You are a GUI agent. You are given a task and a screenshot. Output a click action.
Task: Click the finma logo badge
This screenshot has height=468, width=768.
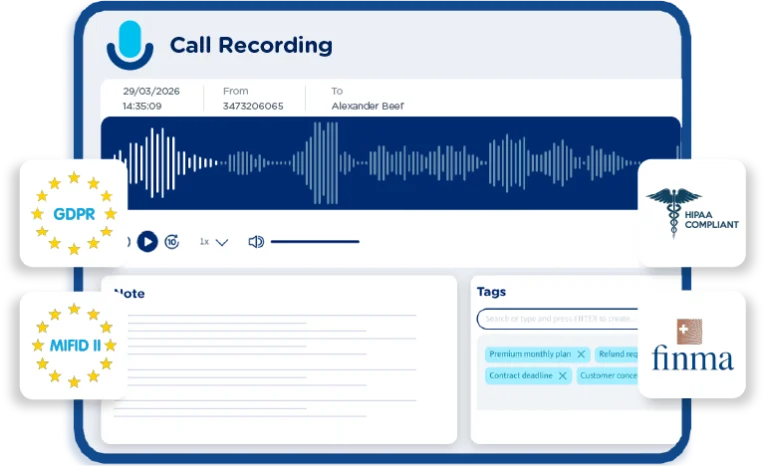(692, 345)
